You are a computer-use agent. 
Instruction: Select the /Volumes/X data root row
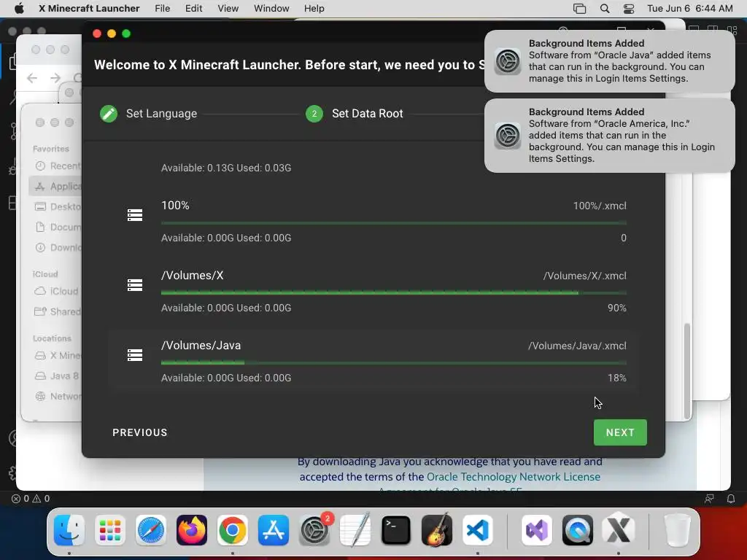373,291
